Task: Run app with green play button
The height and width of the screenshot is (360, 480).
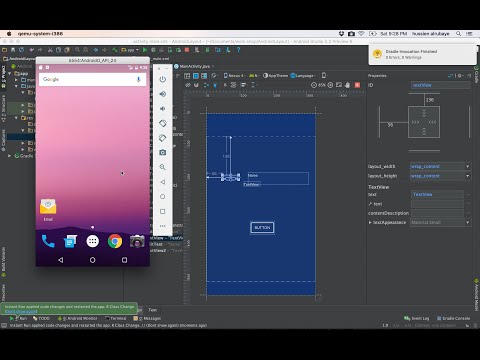Action: tap(145, 50)
